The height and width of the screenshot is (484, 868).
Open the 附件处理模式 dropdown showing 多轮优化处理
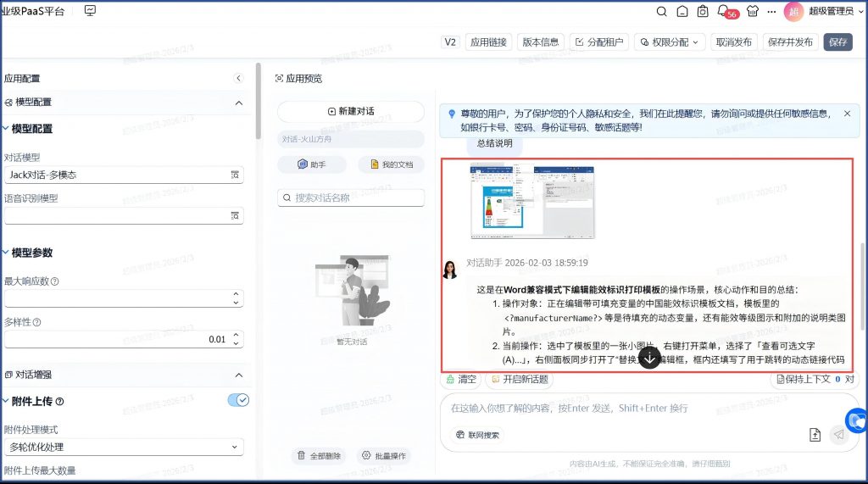124,447
